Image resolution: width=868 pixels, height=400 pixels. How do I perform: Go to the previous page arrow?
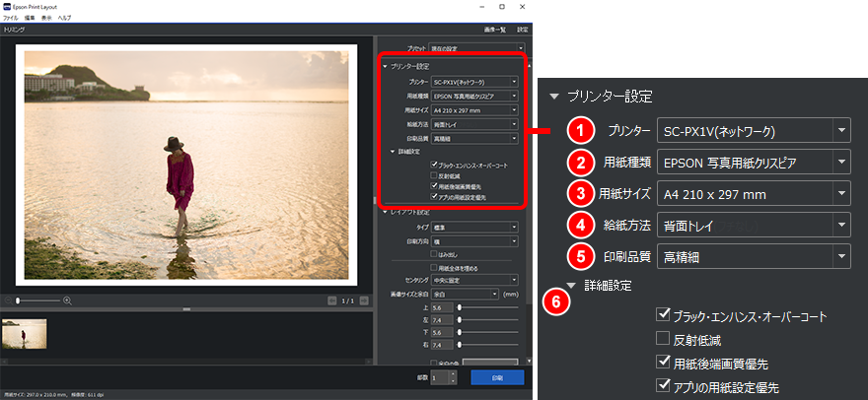pyautogui.click(x=333, y=300)
